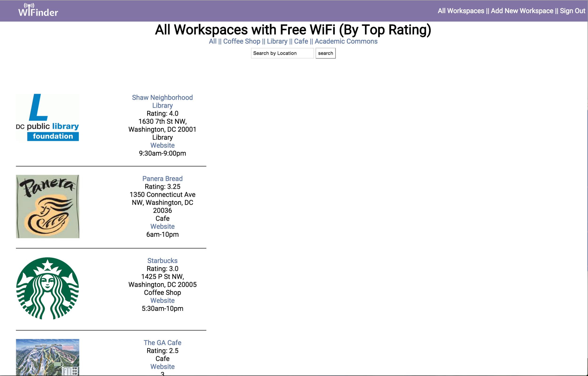Open All Workspaces in top navigation
This screenshot has height=376, width=588.
tap(461, 11)
